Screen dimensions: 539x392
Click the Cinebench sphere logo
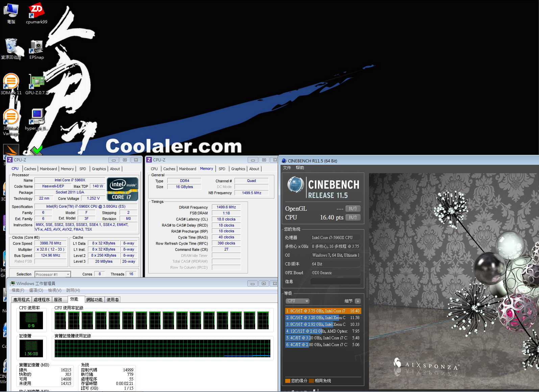coord(296,185)
